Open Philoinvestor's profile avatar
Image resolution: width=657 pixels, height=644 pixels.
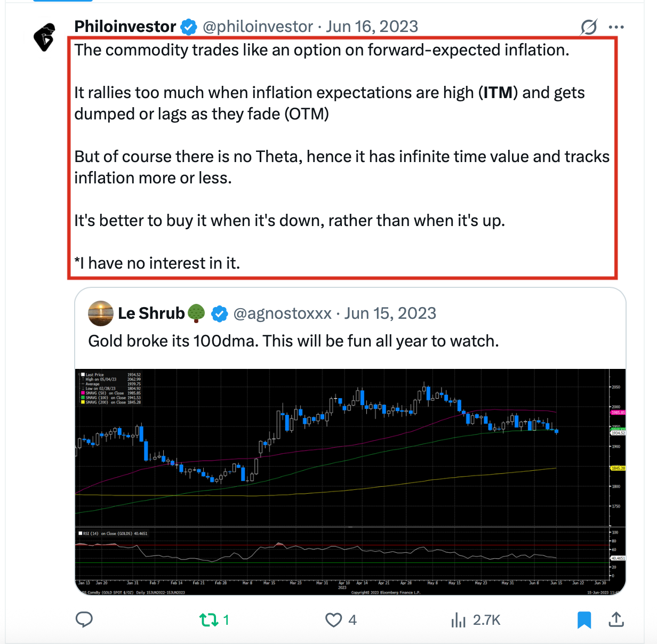pos(45,37)
